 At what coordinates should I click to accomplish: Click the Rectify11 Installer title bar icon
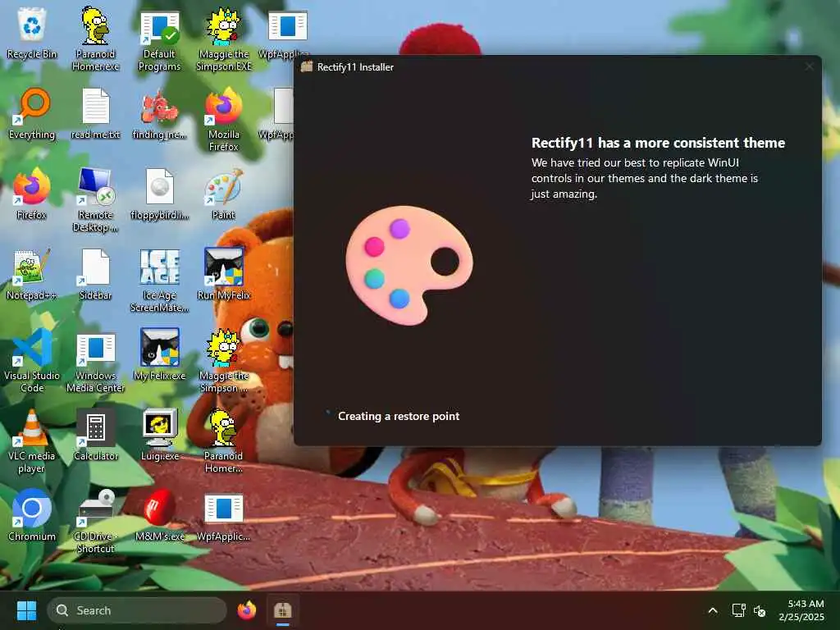[307, 67]
